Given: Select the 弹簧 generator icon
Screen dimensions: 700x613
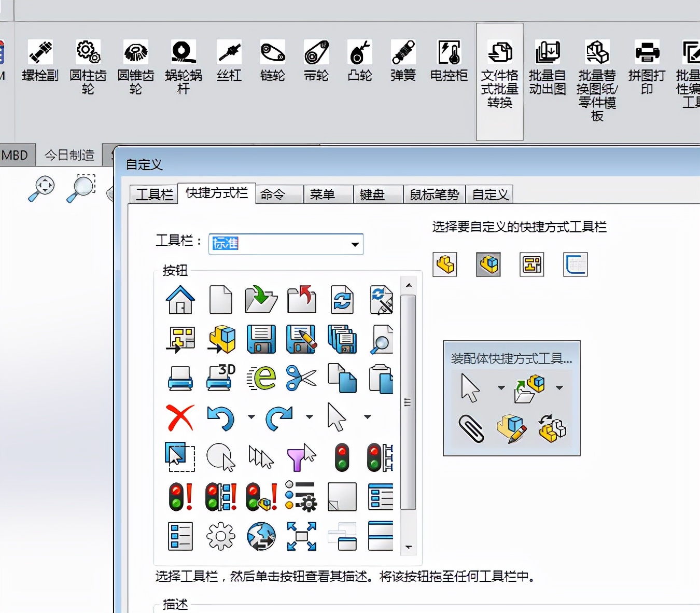Looking at the screenshot, I should [403, 60].
